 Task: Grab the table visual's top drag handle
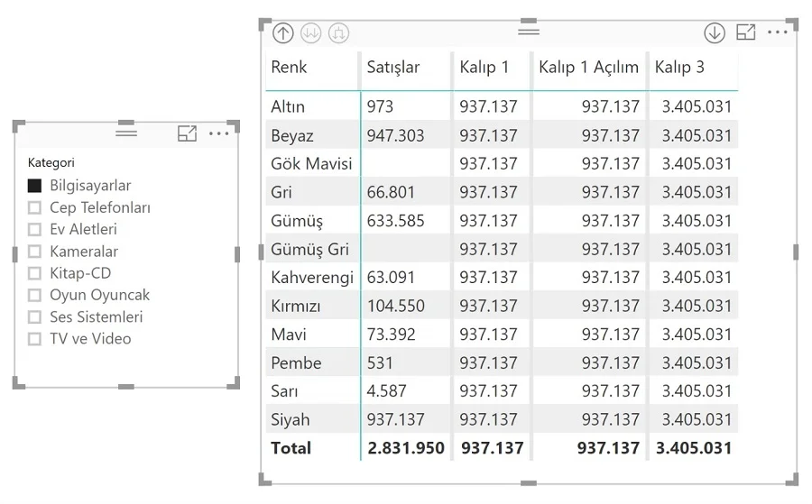click(x=529, y=31)
